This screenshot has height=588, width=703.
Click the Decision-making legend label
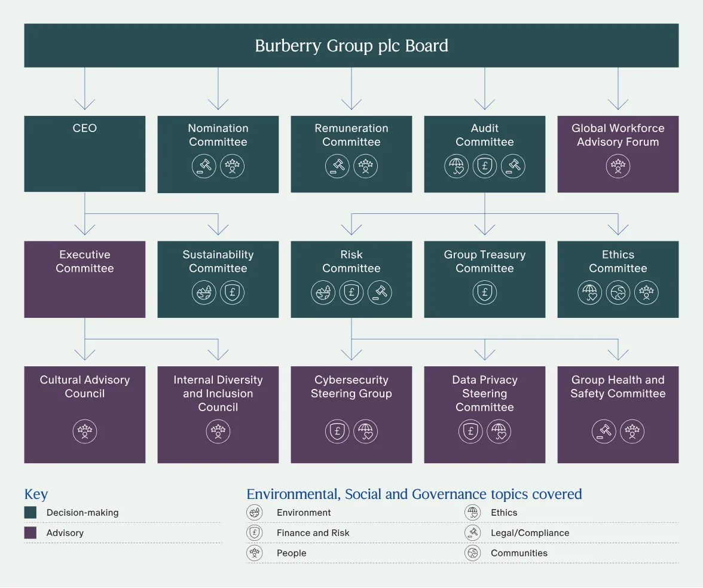pyautogui.click(x=82, y=512)
